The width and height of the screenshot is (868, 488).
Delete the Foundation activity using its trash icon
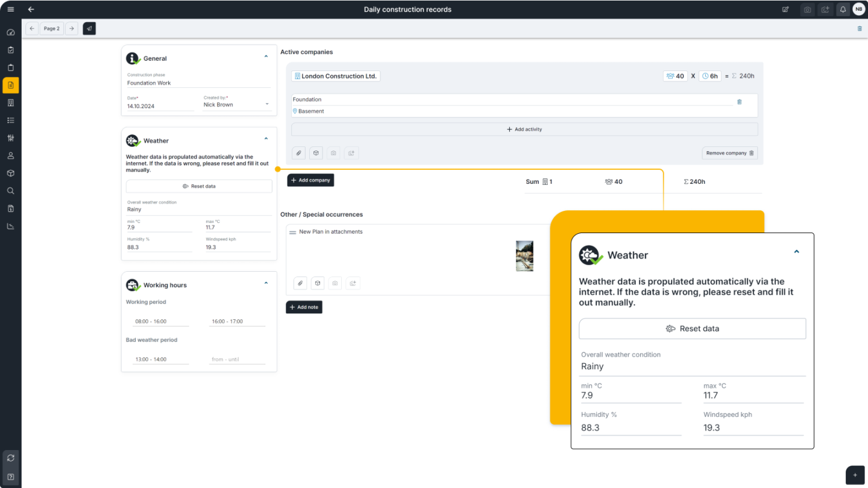pyautogui.click(x=739, y=102)
